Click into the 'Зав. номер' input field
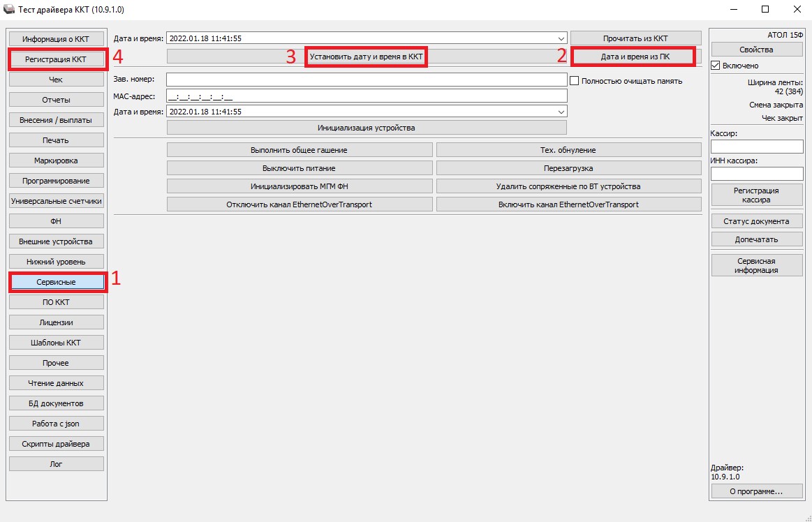 (366, 80)
